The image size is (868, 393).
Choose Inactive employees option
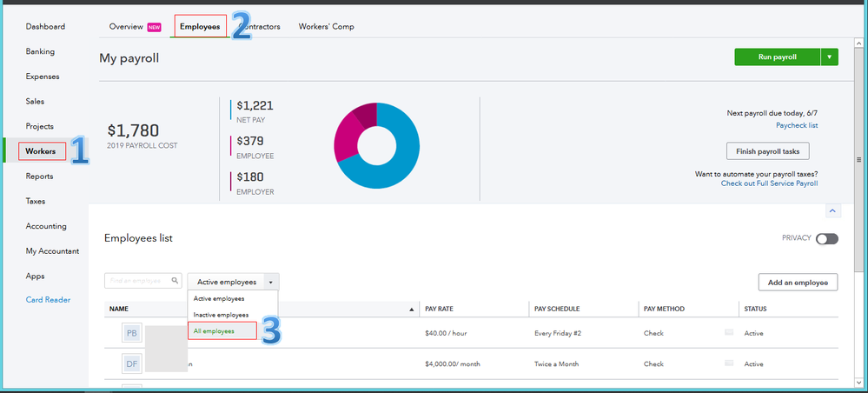(x=221, y=315)
